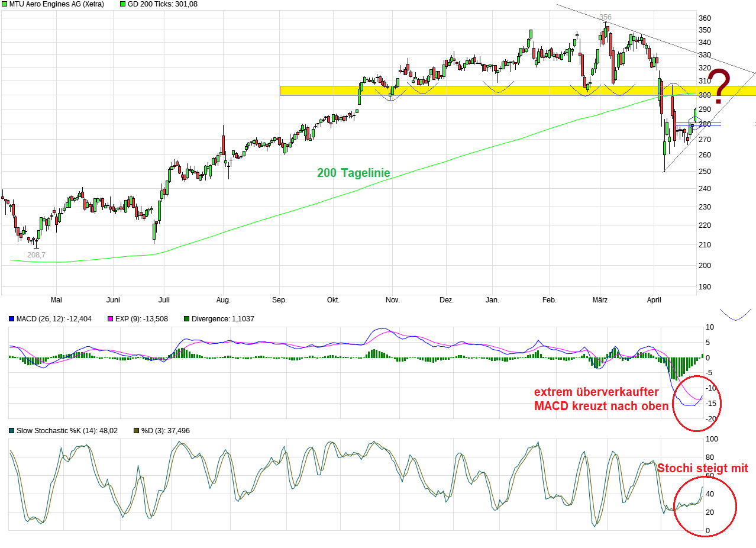Image resolution: width=756 pixels, height=548 pixels.
Task: Click the olive %D (3) legend square
Action: pyautogui.click(x=137, y=431)
